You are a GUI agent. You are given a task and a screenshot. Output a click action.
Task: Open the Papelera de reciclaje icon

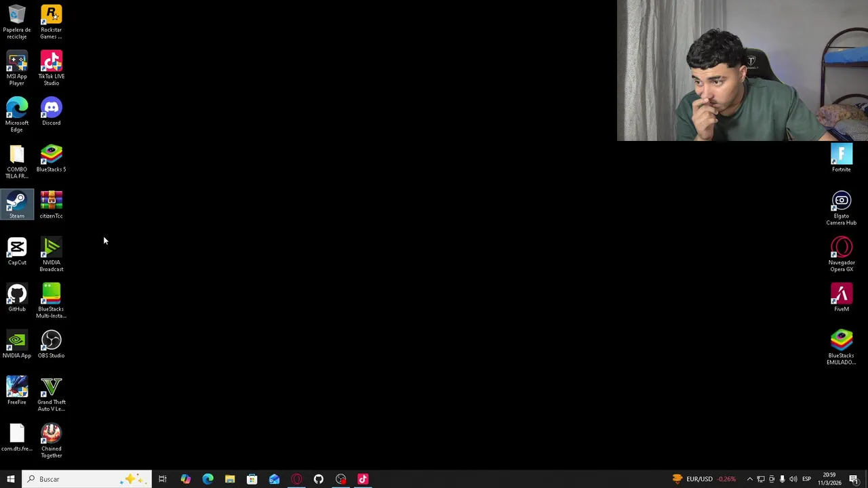click(x=17, y=22)
